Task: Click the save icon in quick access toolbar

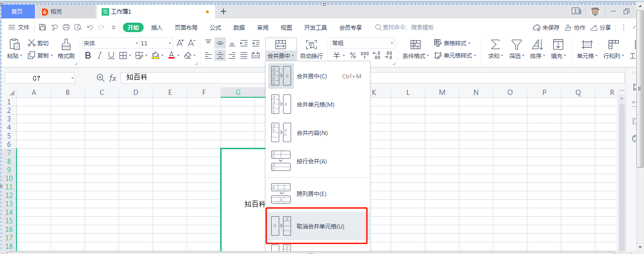Action: click(43, 27)
